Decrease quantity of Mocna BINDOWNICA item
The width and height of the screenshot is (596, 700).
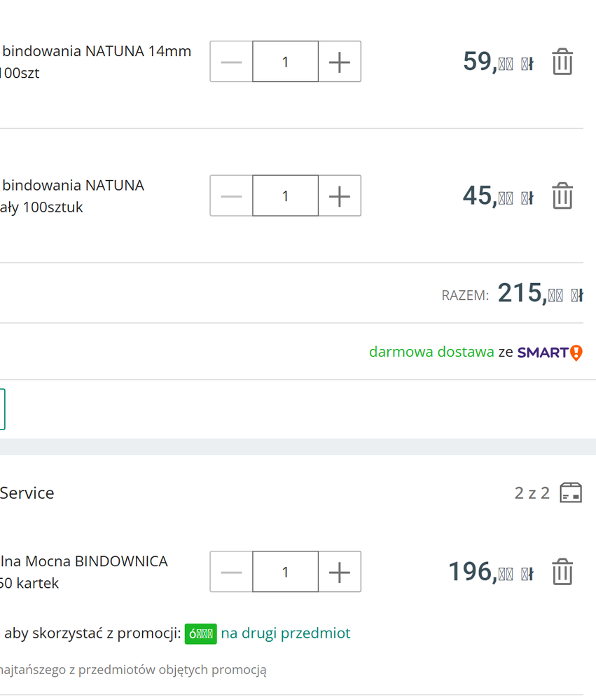tap(231, 572)
